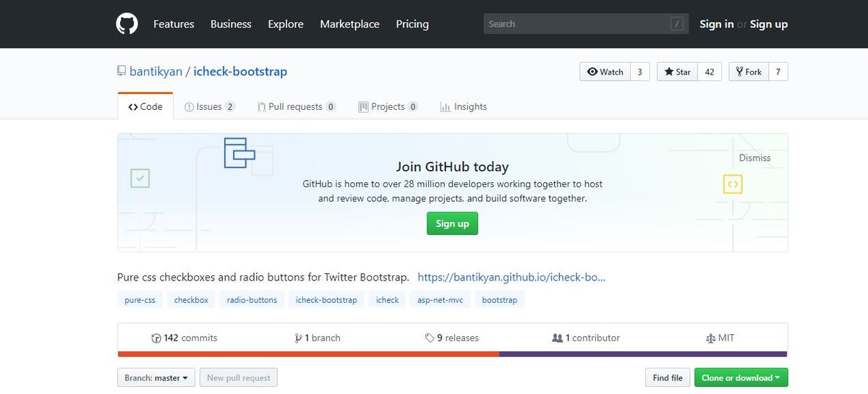Open the Pull requests tab
Image resolution: width=868 pixels, height=394 pixels.
pyautogui.click(x=297, y=106)
